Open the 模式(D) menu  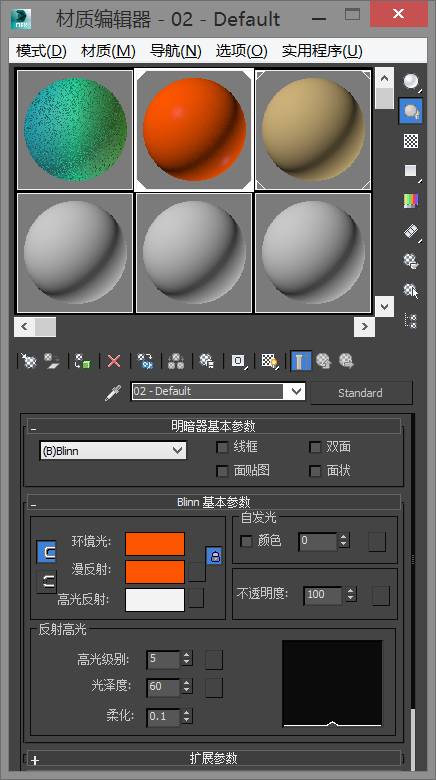click(x=41, y=51)
